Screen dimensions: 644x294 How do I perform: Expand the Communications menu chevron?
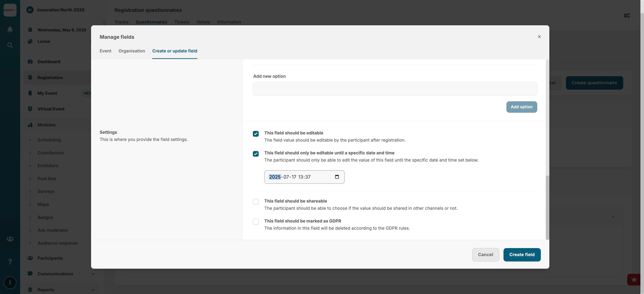pyautogui.click(x=93, y=274)
